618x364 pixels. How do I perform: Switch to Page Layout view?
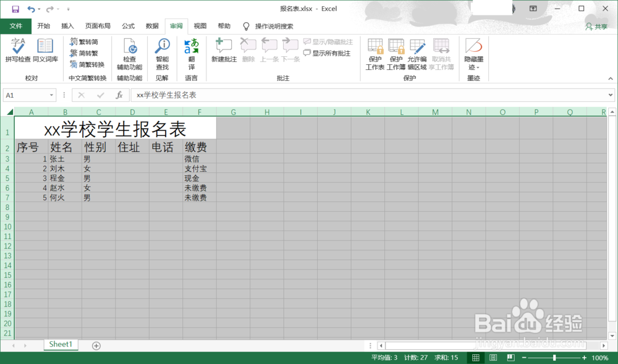[x=493, y=358]
